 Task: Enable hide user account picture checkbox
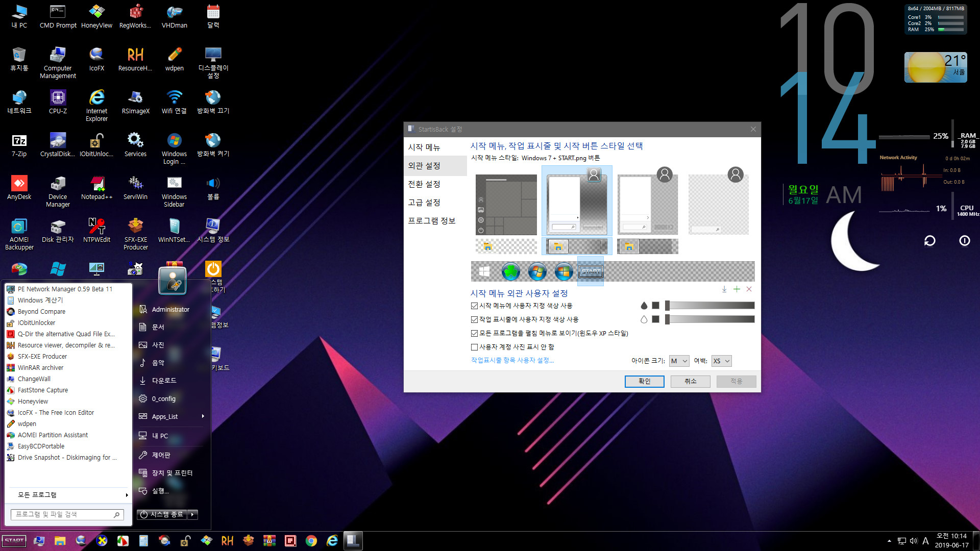pyautogui.click(x=474, y=347)
